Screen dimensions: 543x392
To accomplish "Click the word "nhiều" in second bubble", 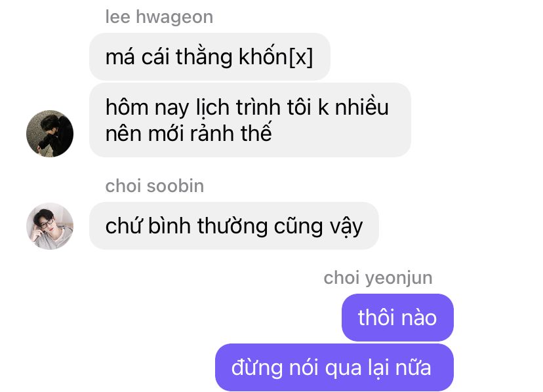I will 361,106.
